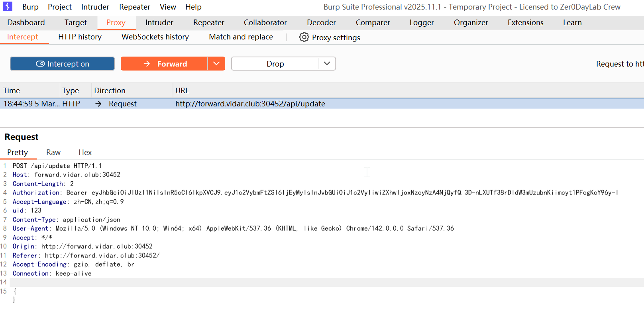Toggle the Intercept on button
The width and height of the screenshot is (644, 312).
tap(62, 64)
